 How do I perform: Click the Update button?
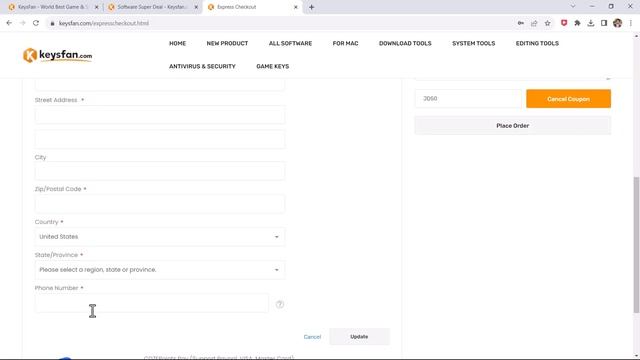click(x=359, y=337)
